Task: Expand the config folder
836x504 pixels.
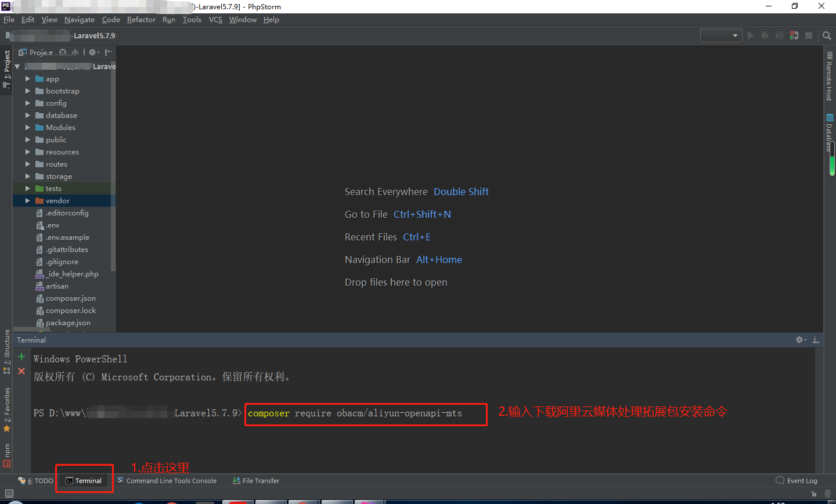Action: [27, 103]
